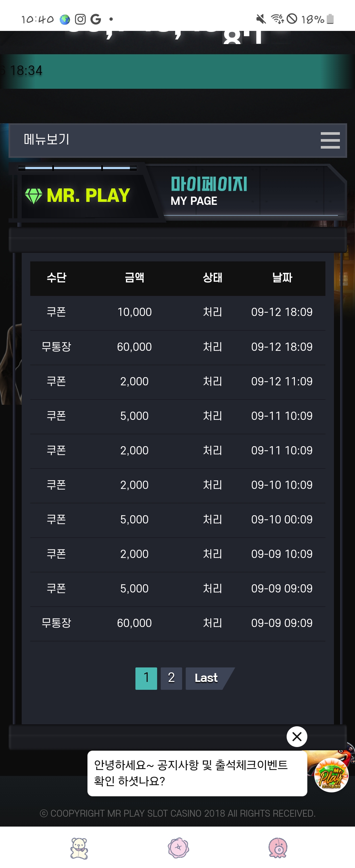Tap the MR. PLAY diamond logo

coord(78,195)
